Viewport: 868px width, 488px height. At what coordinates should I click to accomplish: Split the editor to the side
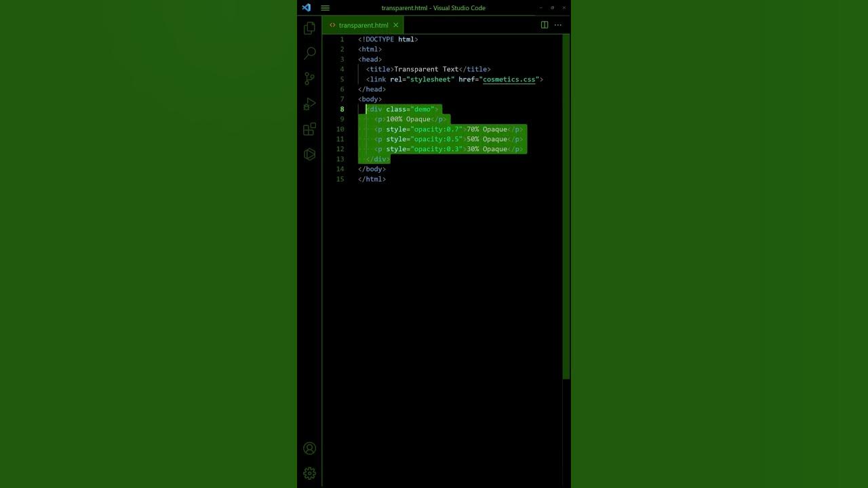point(545,24)
